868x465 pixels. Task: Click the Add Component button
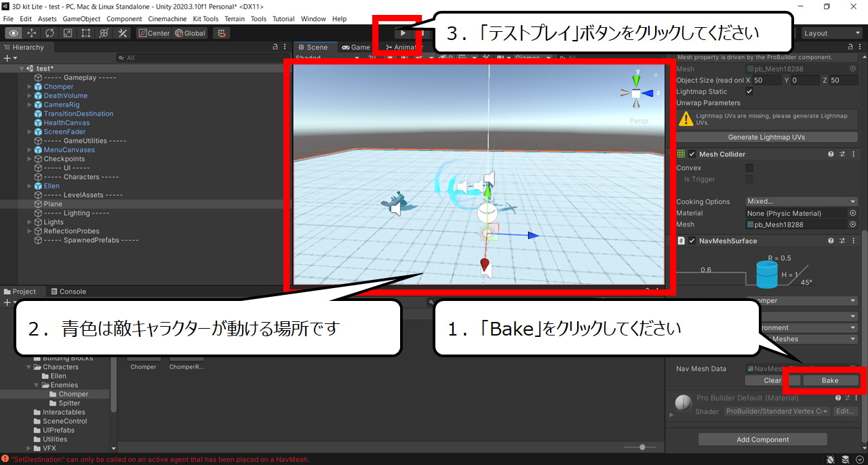(763, 439)
